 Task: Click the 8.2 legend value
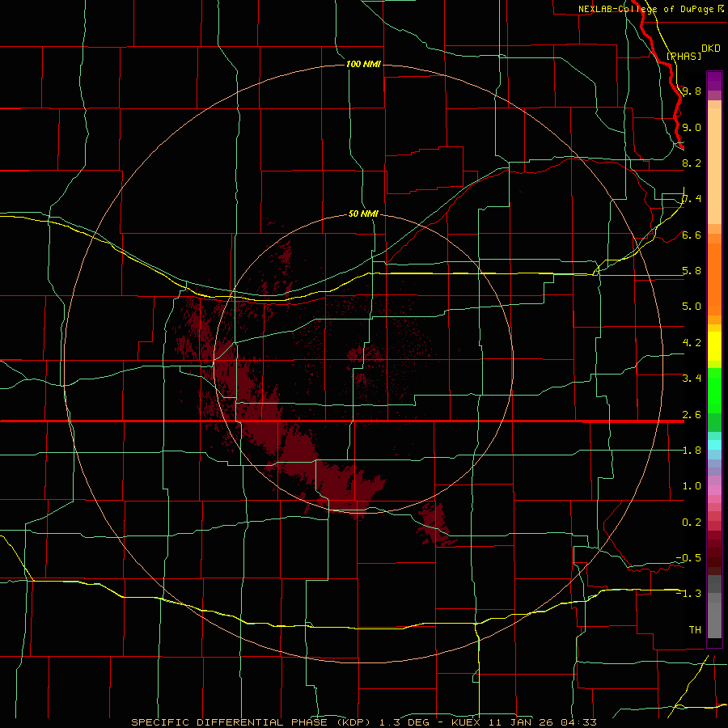click(692, 163)
